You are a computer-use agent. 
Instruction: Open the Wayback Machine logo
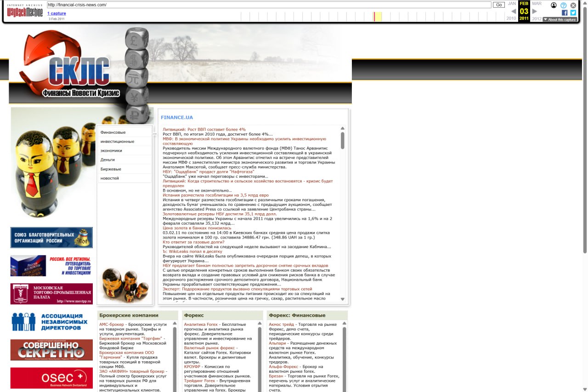pos(25,11)
